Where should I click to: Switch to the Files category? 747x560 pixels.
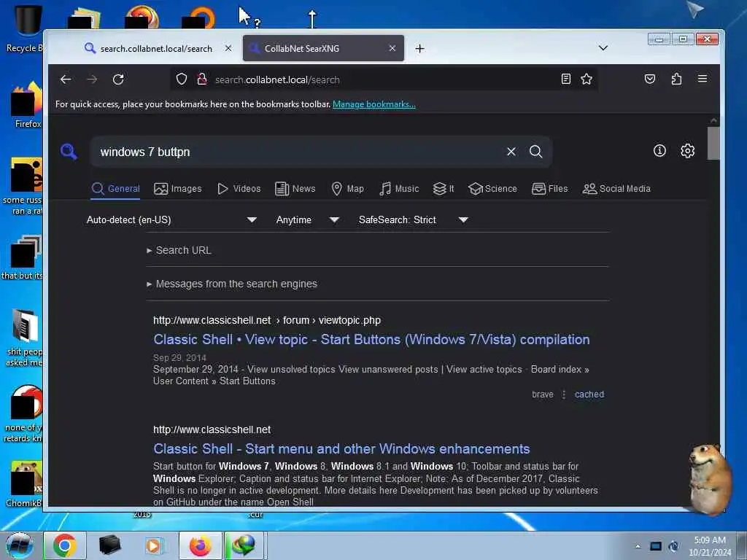click(550, 189)
